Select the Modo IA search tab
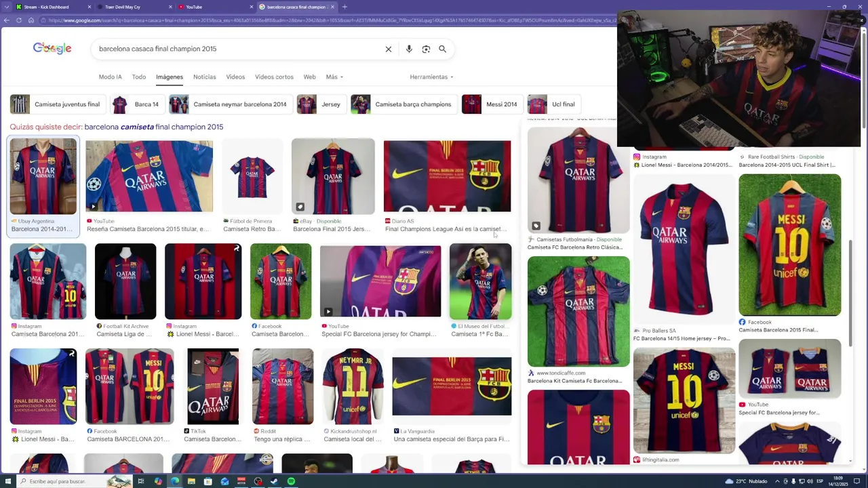 pyautogui.click(x=110, y=77)
